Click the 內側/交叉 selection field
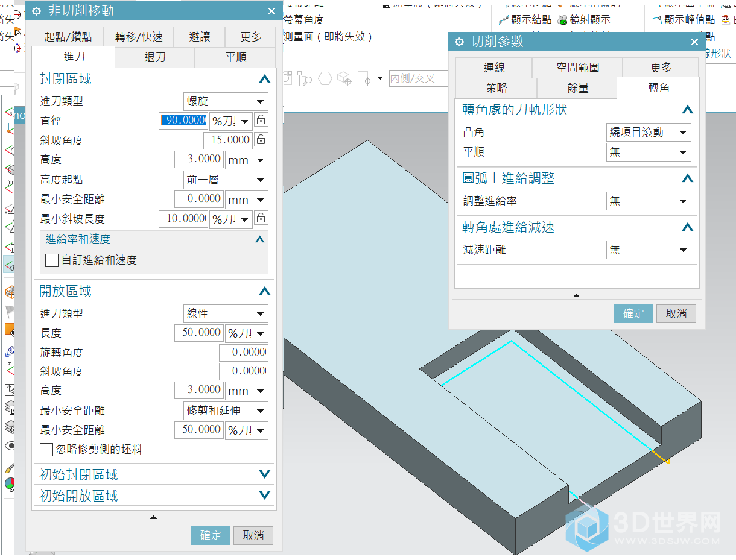736x560 pixels. (x=419, y=78)
